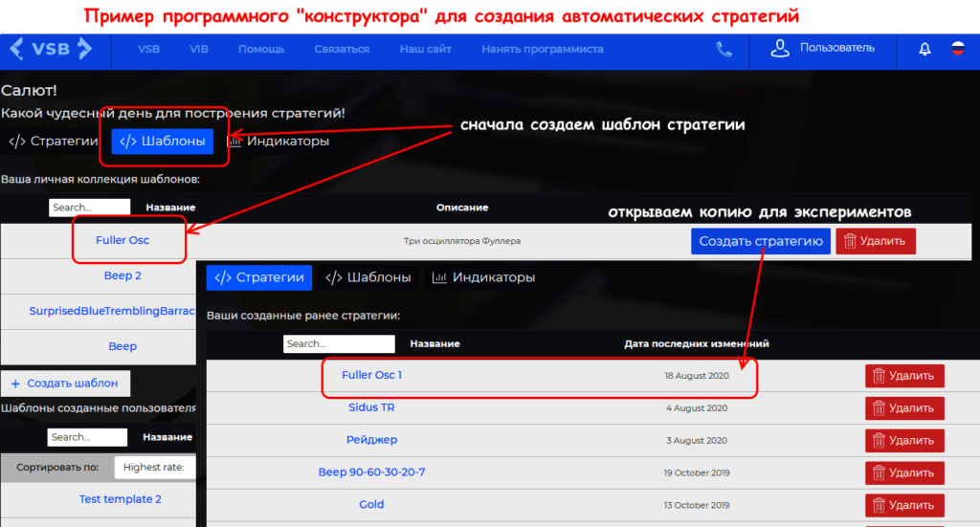Click the Создать стратегию button
The height and width of the screenshot is (527, 980).
tap(761, 241)
